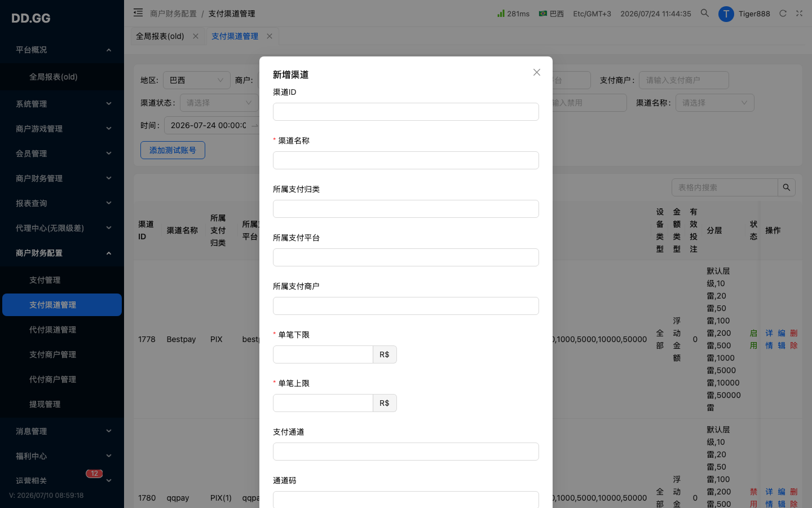Viewport: 812px width, 508px height.
Task: Select 支付渠道管理 in the sidebar
Action: tap(62, 305)
